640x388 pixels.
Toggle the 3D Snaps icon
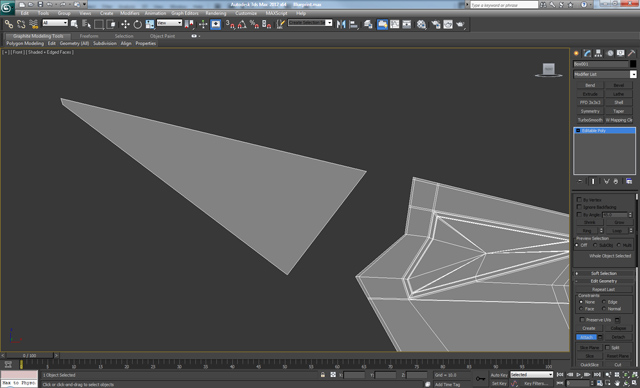(230, 24)
